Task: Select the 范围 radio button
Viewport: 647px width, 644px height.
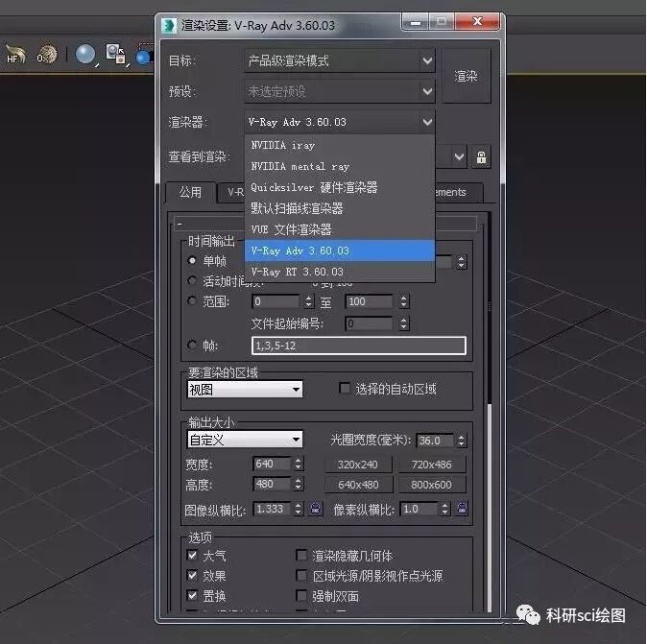Action: click(192, 300)
